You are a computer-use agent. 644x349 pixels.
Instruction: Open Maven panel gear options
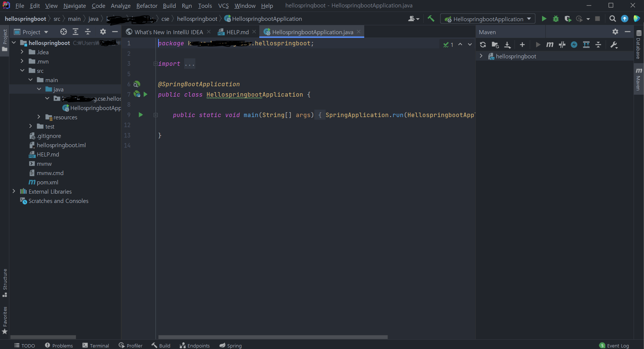coord(615,32)
